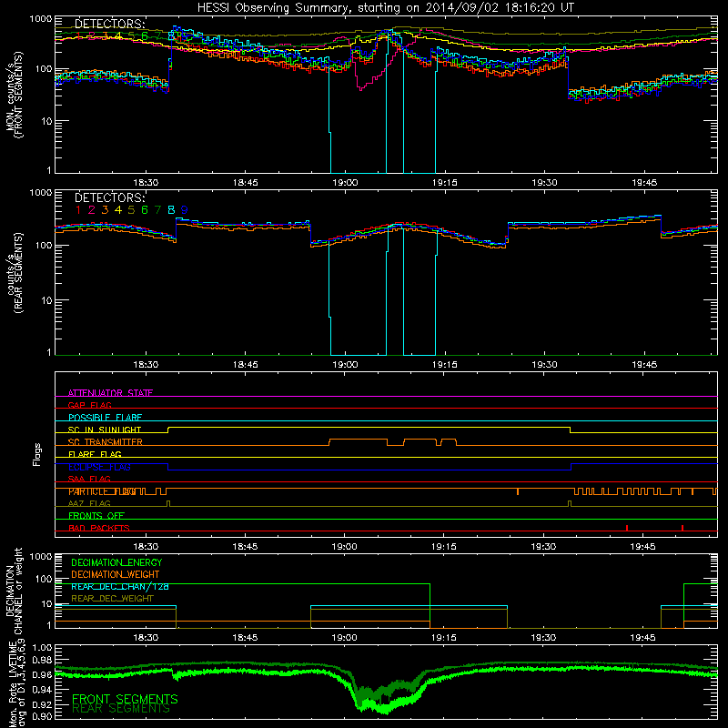Click REAR SEGMENTS legend in livetime plot
728x728 pixels.
click(121, 709)
